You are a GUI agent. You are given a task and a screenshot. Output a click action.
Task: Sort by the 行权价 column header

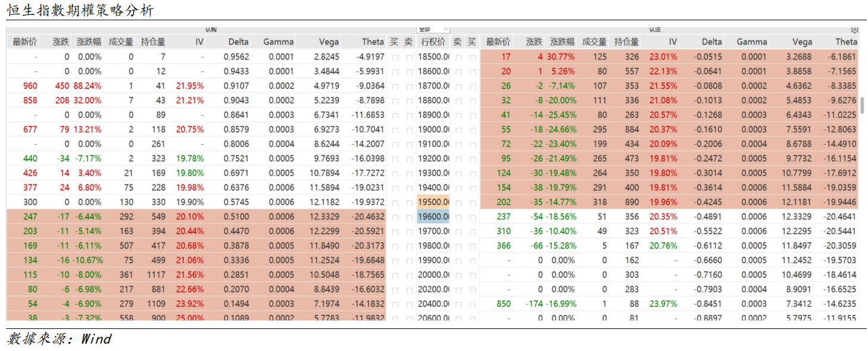point(433,42)
